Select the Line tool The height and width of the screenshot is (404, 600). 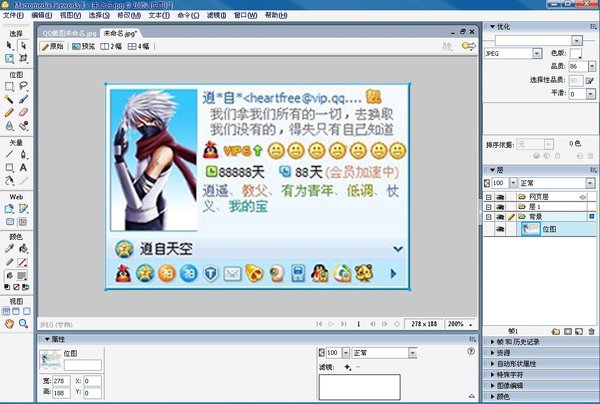coord(9,155)
